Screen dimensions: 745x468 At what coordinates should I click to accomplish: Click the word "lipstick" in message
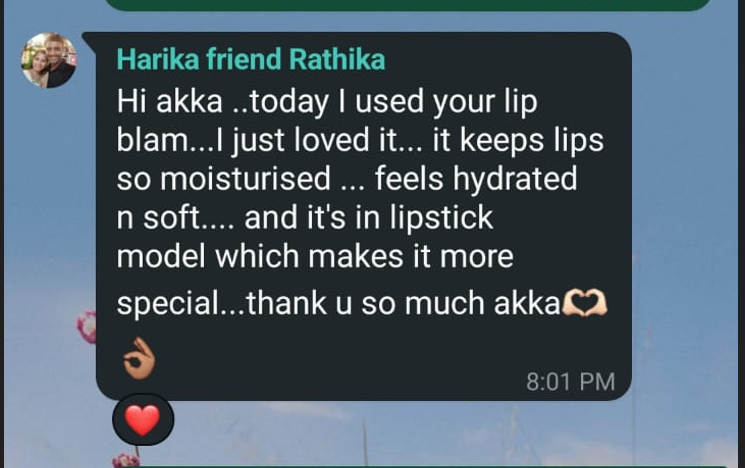441,218
